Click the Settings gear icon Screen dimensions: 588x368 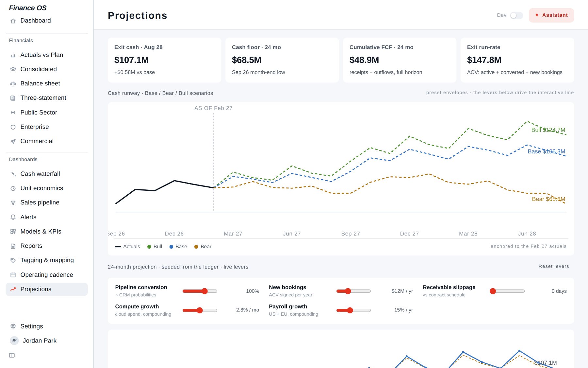(13, 326)
